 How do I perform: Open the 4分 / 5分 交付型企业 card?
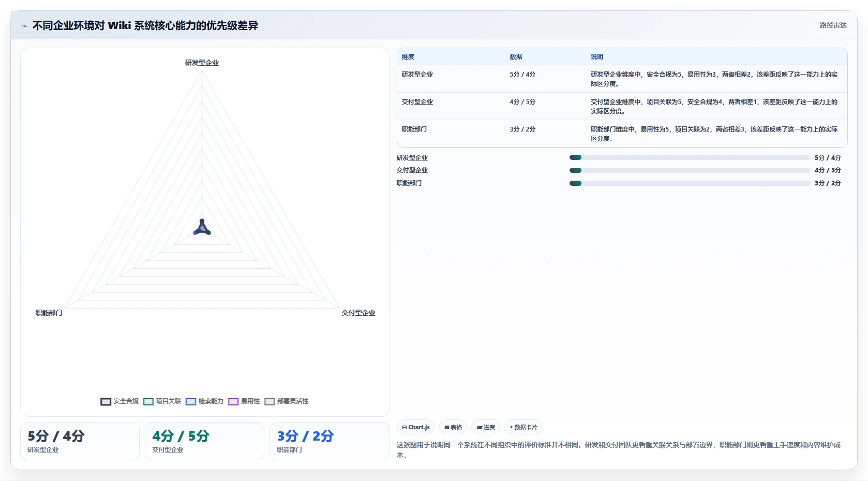point(204,441)
